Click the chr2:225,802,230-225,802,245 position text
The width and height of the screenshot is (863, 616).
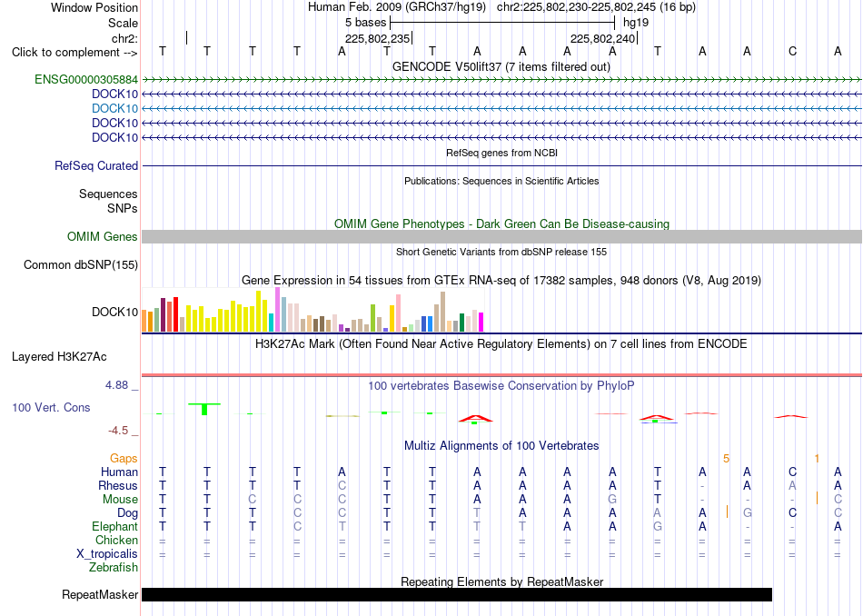(x=596, y=7)
